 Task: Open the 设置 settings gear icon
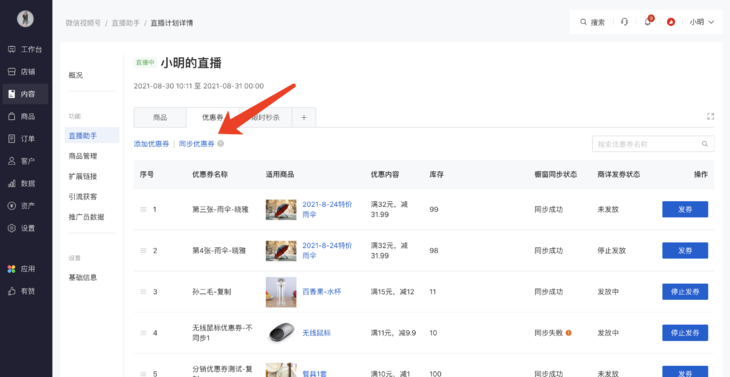click(x=12, y=228)
